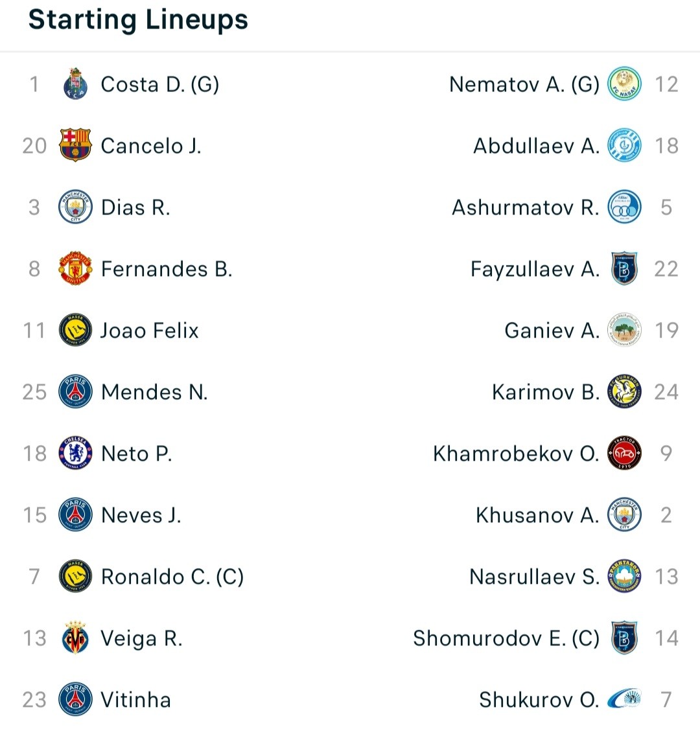Screen dimensions: 700x740
Task: Click the PSG crest next to Vitinha
Action: click(x=75, y=699)
